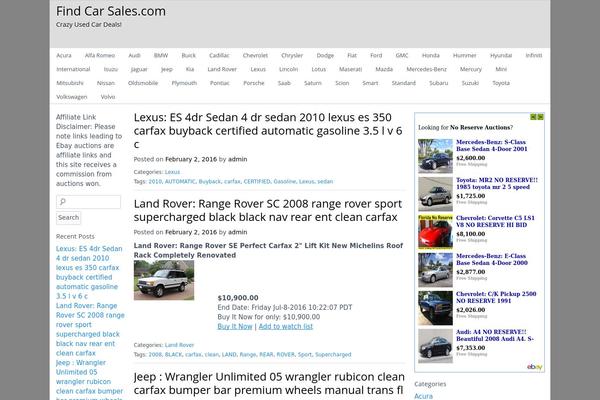Open the Honda menu item
Viewport: 600px width, 400px height.
pos(430,56)
